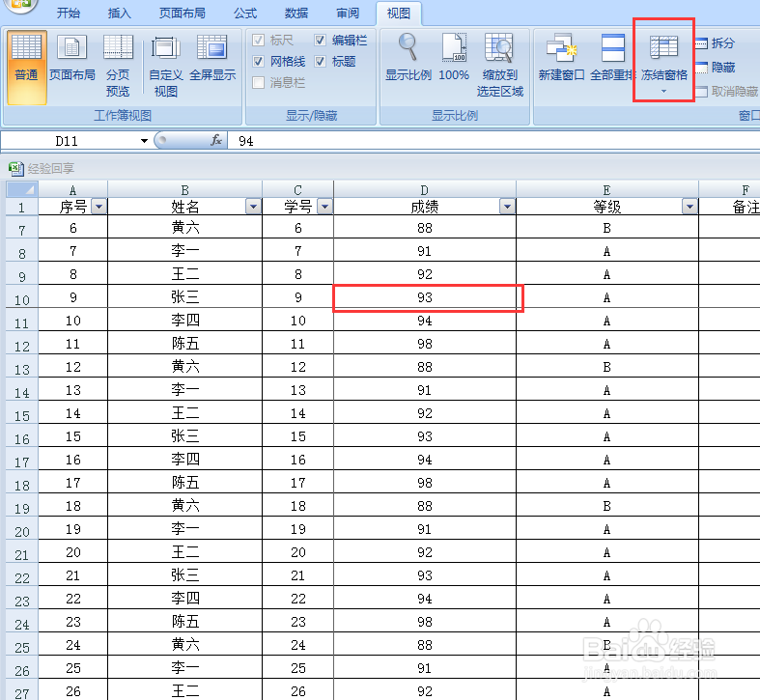Click name 李一 in row 8
The width and height of the screenshot is (760, 700).
click(184, 251)
